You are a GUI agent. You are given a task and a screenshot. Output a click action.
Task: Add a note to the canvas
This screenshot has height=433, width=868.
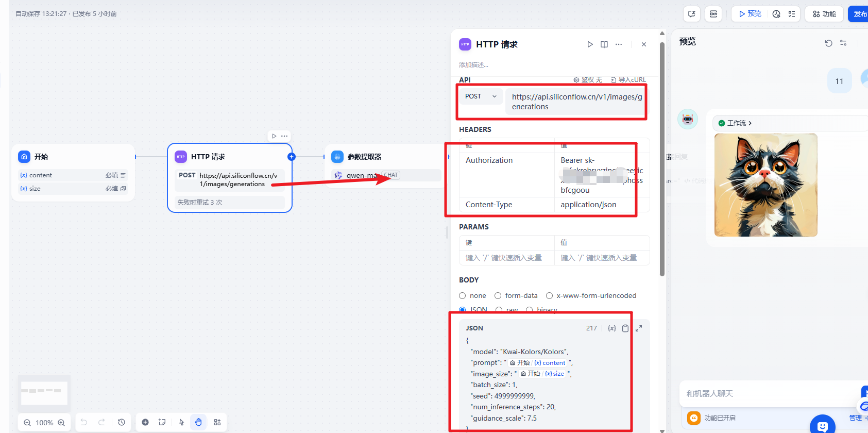[x=162, y=422]
